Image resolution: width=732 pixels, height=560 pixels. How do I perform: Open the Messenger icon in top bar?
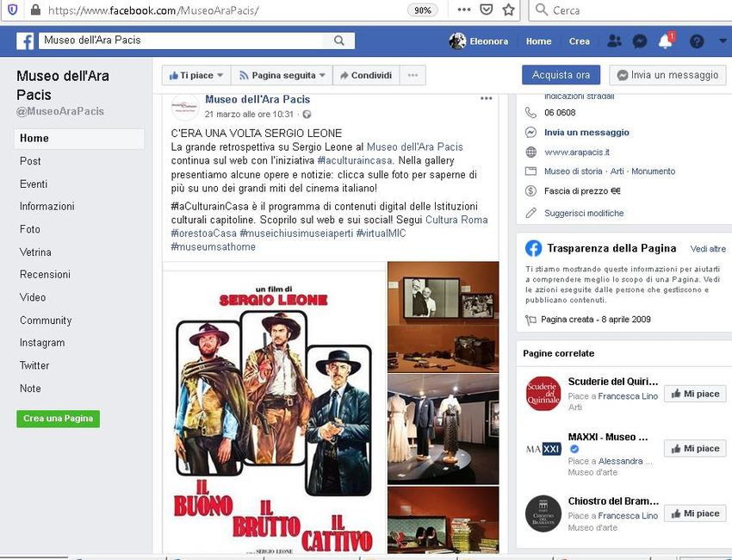tap(640, 40)
